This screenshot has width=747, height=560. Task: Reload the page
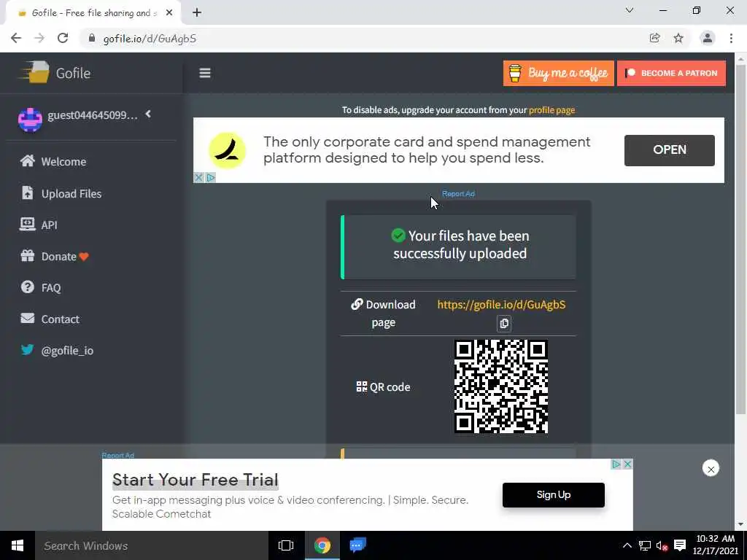[63, 39]
